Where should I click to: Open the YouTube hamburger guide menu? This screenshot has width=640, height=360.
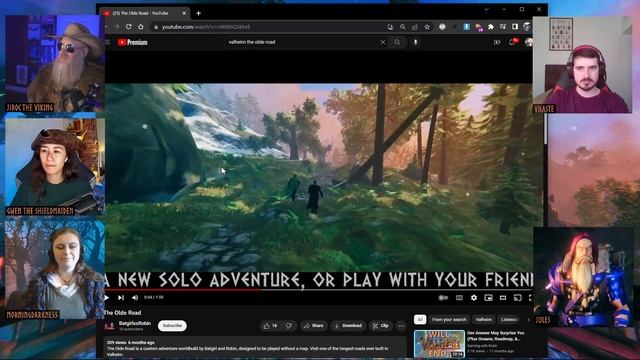pyautogui.click(x=108, y=42)
